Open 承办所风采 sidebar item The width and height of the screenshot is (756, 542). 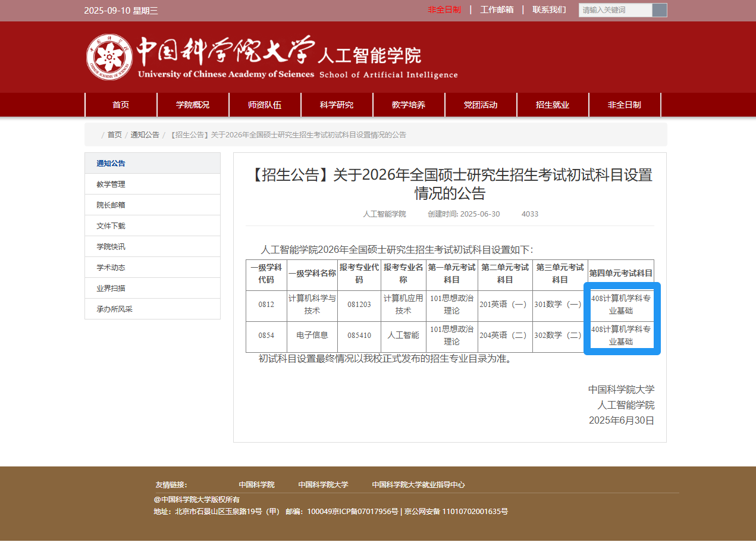(x=115, y=309)
